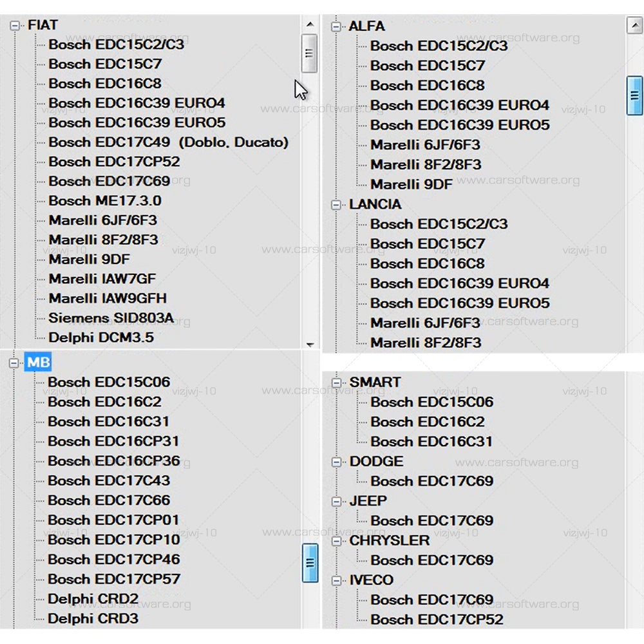Viewport: 644px width, 644px height.
Task: Select Bosch EDC16CP31 under MB
Action: point(113,441)
